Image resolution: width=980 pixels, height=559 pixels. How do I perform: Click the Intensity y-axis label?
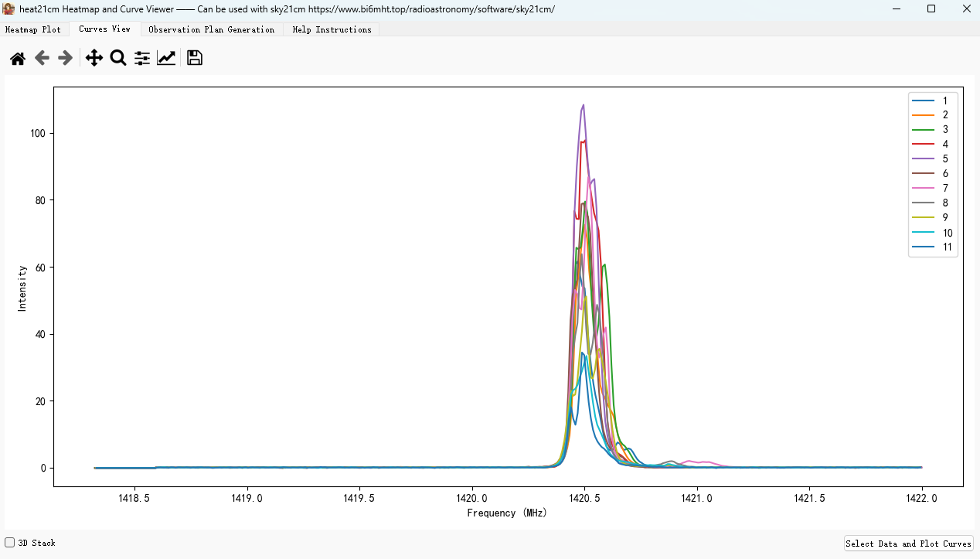(x=22, y=288)
